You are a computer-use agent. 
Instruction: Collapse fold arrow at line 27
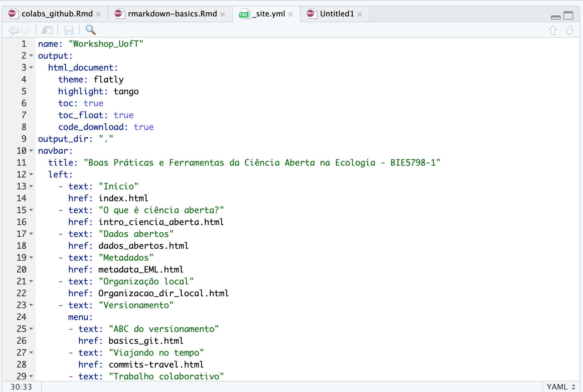coord(31,353)
